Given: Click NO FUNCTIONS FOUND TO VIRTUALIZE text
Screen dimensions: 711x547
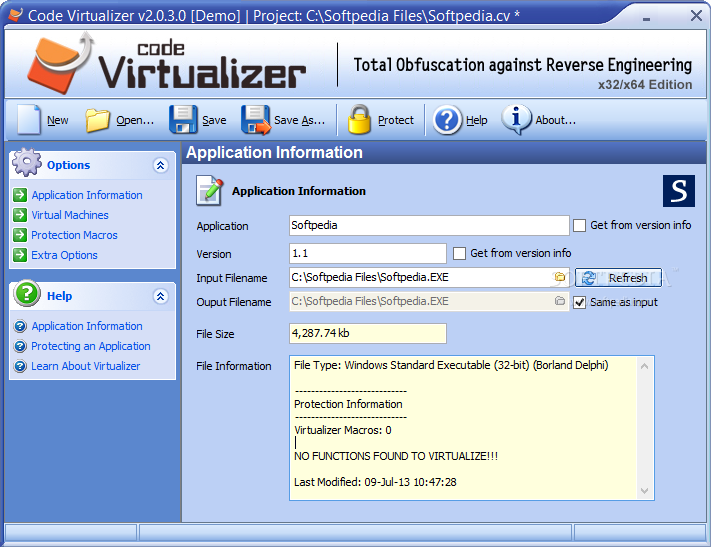Looking at the screenshot, I should (396, 456).
